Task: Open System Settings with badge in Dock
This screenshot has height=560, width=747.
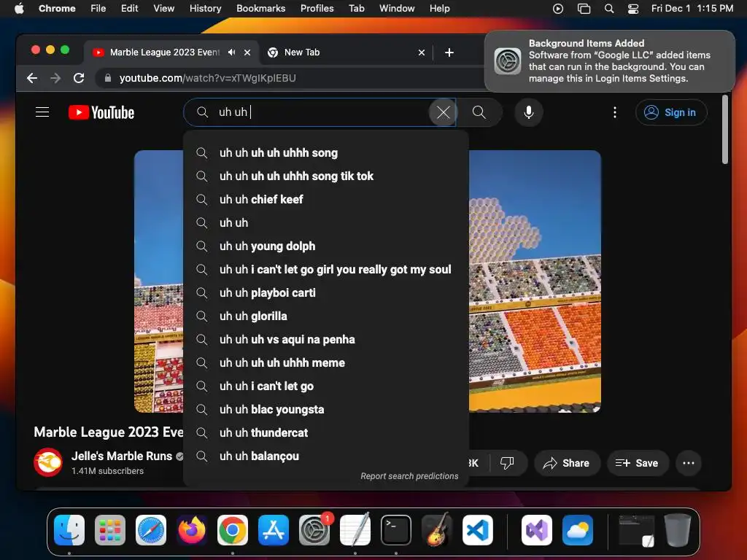Action: 314,530
